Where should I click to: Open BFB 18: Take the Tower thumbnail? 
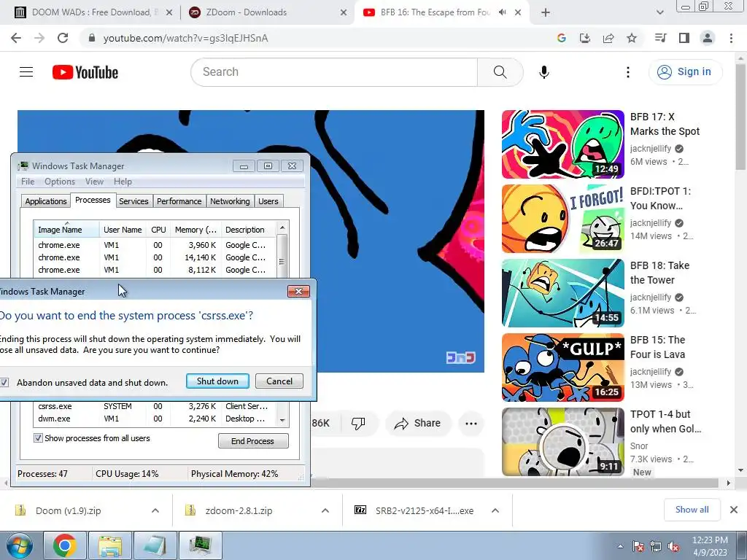(562, 293)
